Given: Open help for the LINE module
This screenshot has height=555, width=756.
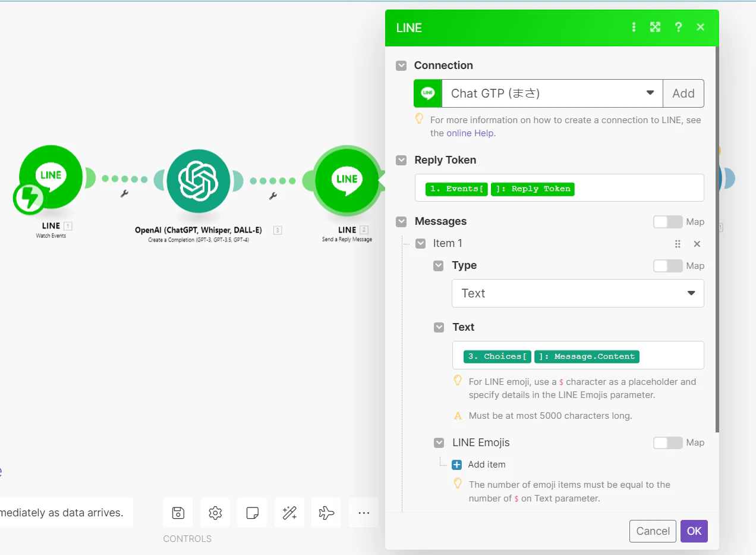Looking at the screenshot, I should [678, 27].
